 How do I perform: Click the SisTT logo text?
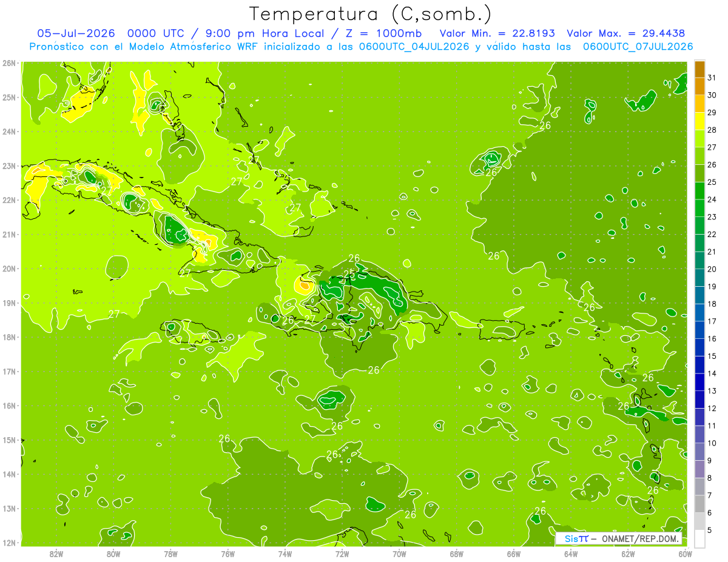point(576,538)
